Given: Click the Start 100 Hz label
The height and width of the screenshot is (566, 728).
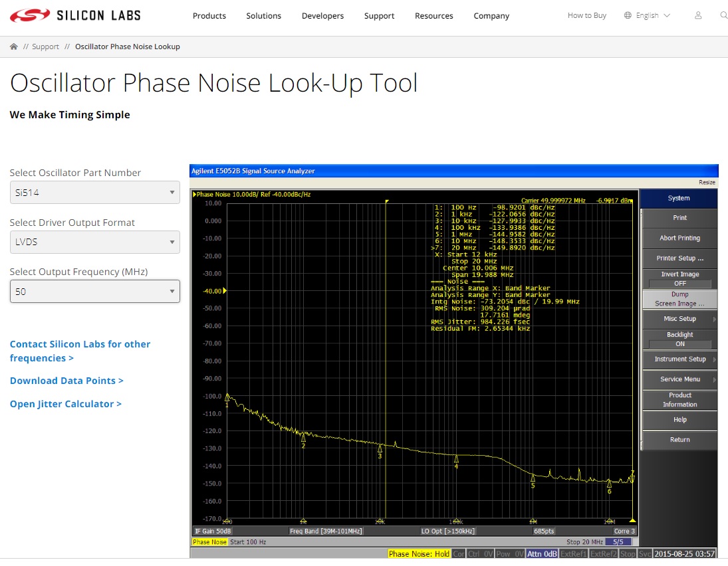Looking at the screenshot, I should pyautogui.click(x=248, y=542).
